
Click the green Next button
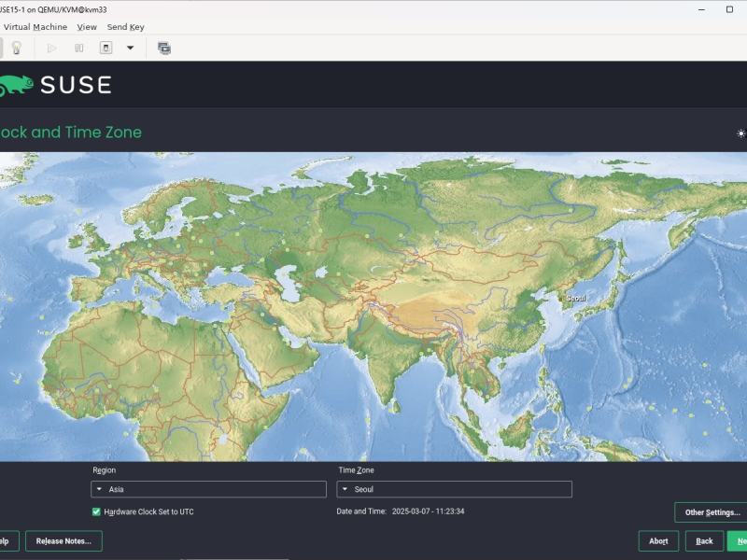(738, 541)
